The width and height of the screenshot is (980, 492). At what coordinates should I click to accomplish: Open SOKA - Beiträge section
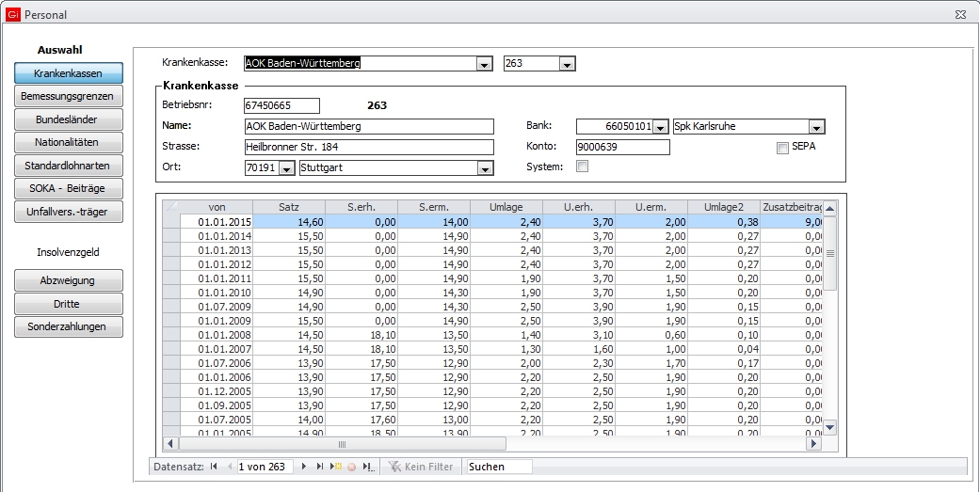(x=69, y=188)
